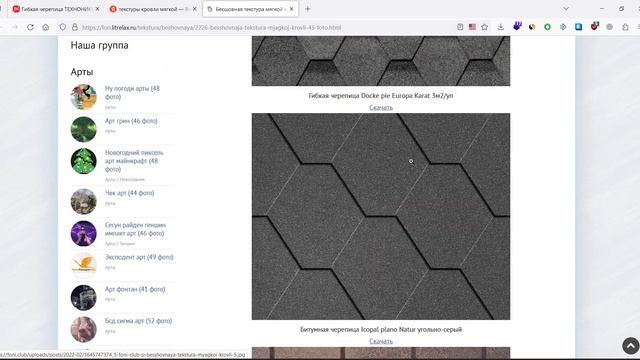Open the tracking protection shield icon
This screenshot has height=360, width=640.
(62, 27)
